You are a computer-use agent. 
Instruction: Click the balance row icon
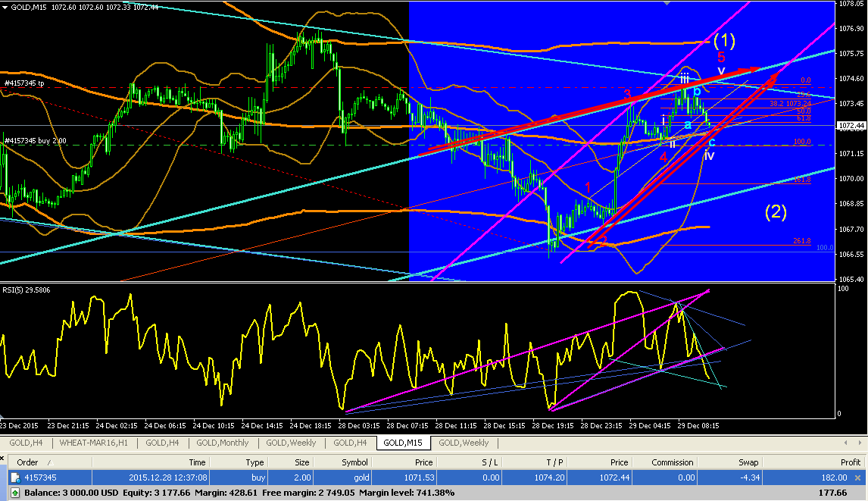[x=15, y=492]
